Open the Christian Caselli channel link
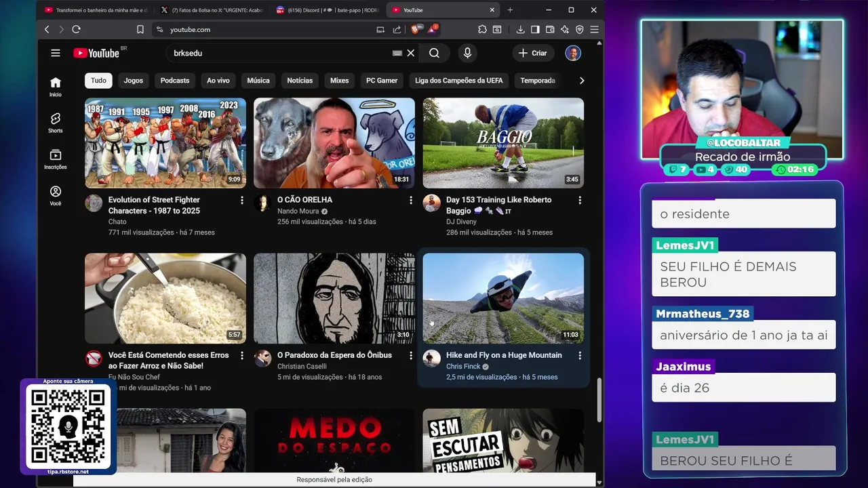Viewport: 868px width, 488px height. [302, 366]
